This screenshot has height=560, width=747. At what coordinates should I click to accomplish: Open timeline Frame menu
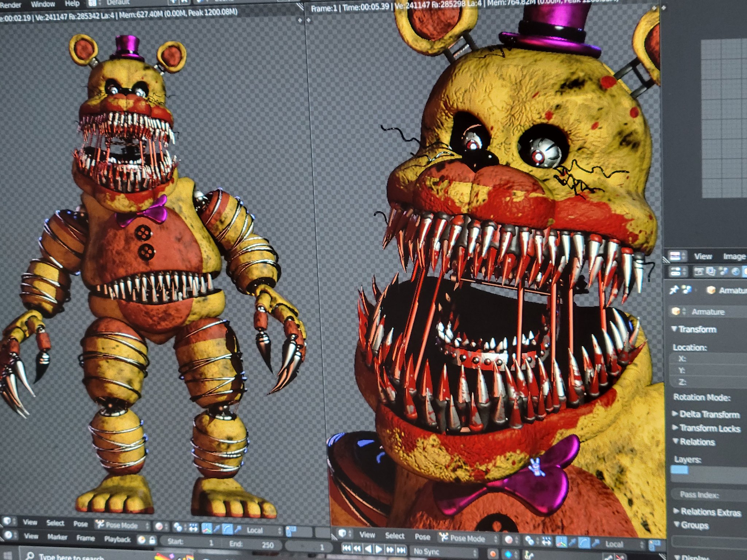86,538
